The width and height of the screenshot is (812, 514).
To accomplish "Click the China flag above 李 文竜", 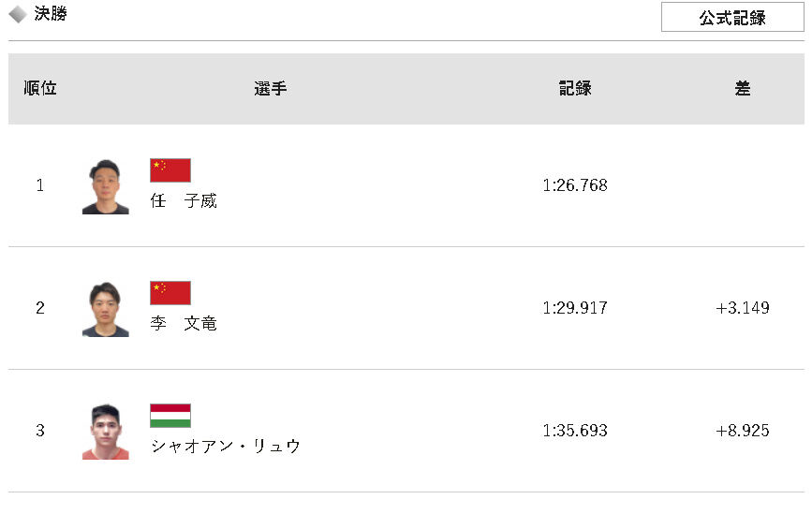I will click(170, 293).
